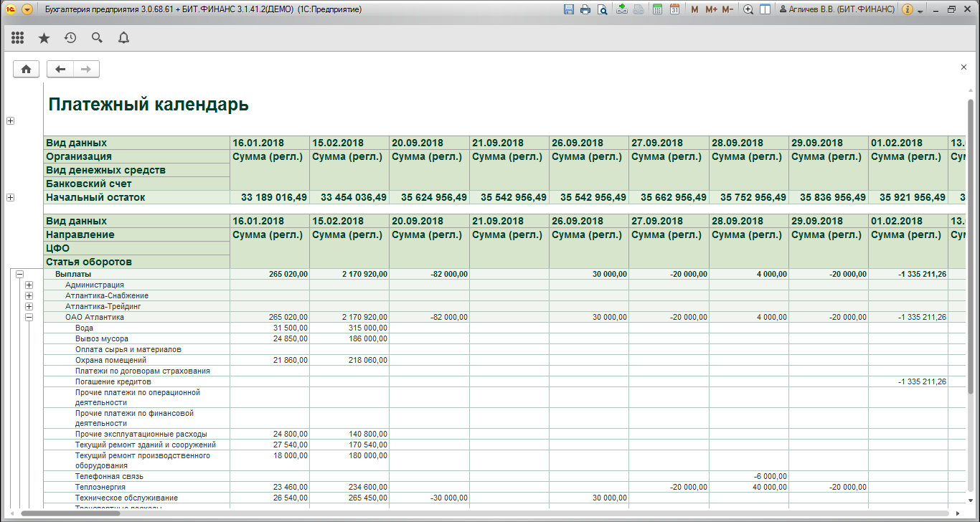Click the Начальный остаток row header
The image size is (980, 522).
[137, 197]
